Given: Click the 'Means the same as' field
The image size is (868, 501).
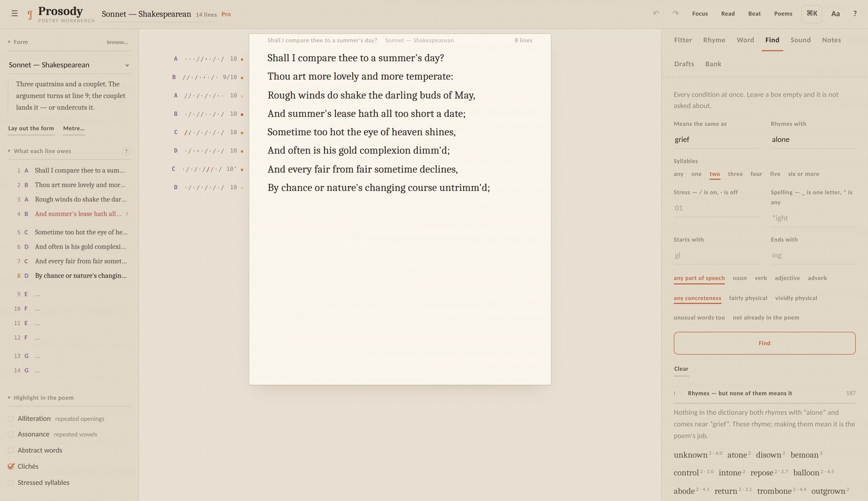Looking at the screenshot, I should pyautogui.click(x=716, y=140).
